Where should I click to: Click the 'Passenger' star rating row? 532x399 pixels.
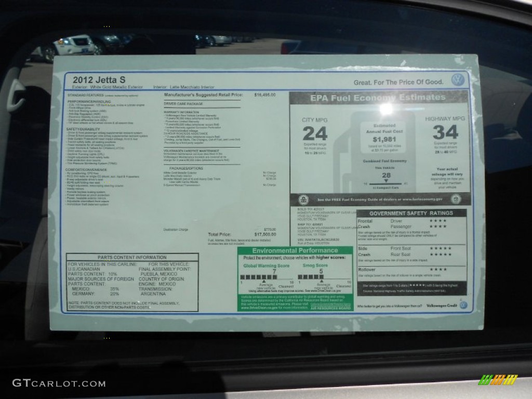(x=418, y=227)
